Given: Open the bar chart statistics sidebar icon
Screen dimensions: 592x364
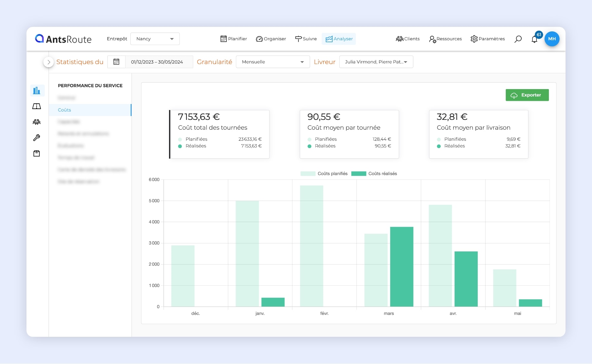Looking at the screenshot, I should click(x=37, y=91).
